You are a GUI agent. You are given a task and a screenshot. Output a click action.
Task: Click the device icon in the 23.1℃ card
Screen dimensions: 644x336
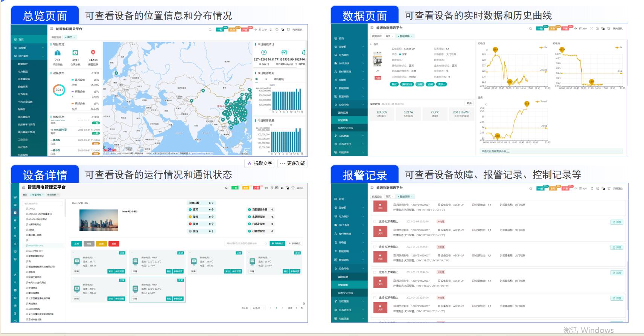77,261
